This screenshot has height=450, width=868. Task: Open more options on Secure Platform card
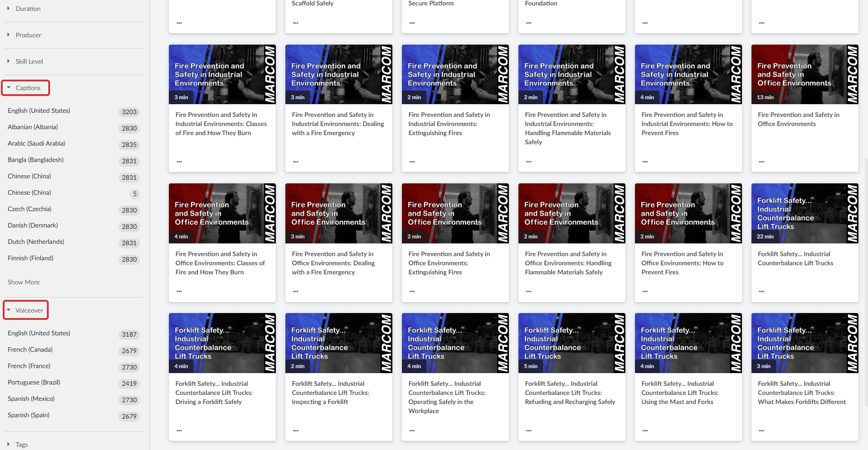click(412, 23)
